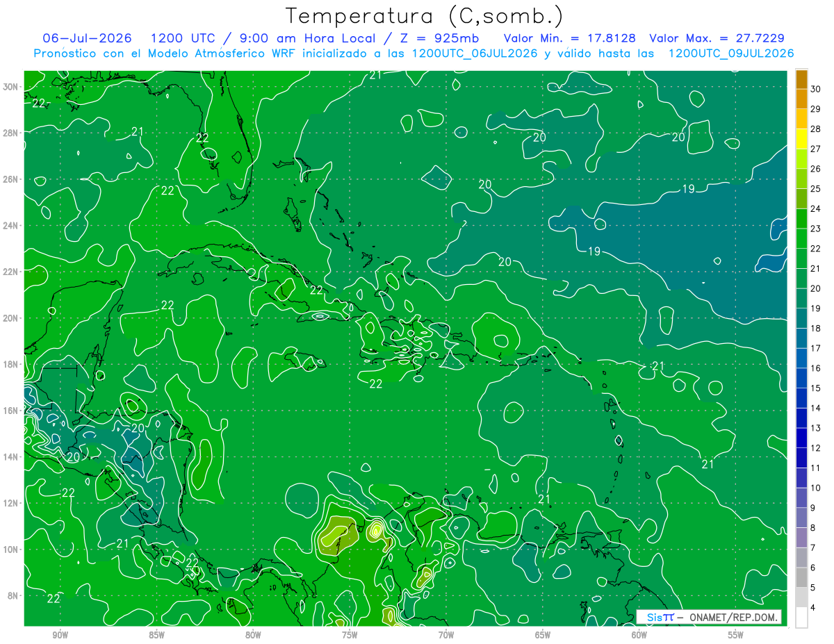The image size is (834, 644).
Task: Click the 'Temperatura (C,somb.)' title
Action: coord(424,16)
